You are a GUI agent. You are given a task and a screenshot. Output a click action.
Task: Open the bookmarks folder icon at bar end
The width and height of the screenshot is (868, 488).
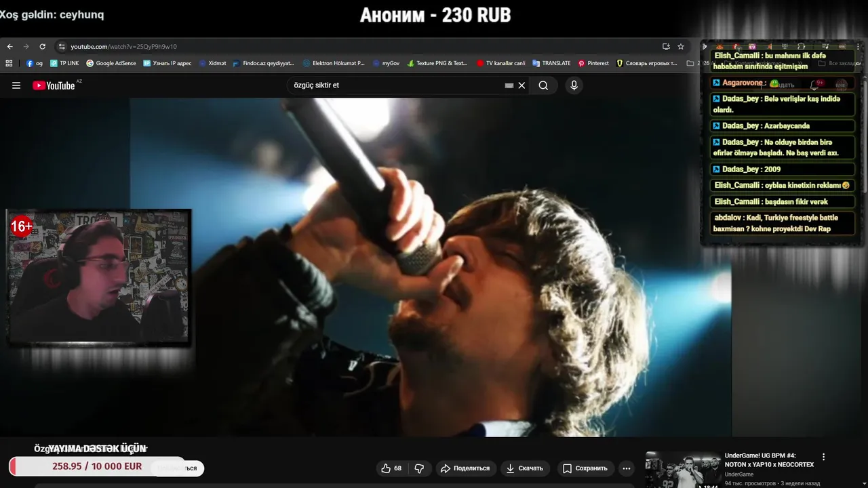690,63
